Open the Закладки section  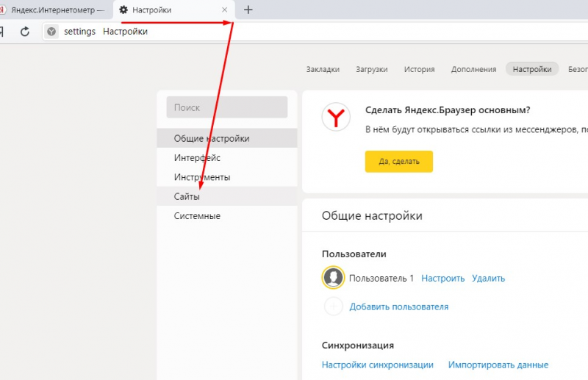323,69
